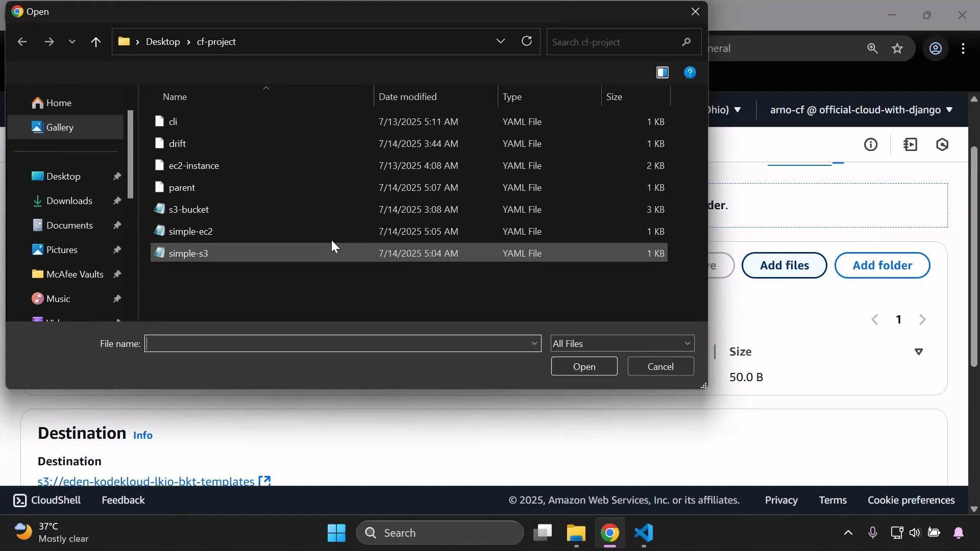Open the arno-cf account menu dropdown
Viewport: 980px width, 551px height.
tap(861, 110)
